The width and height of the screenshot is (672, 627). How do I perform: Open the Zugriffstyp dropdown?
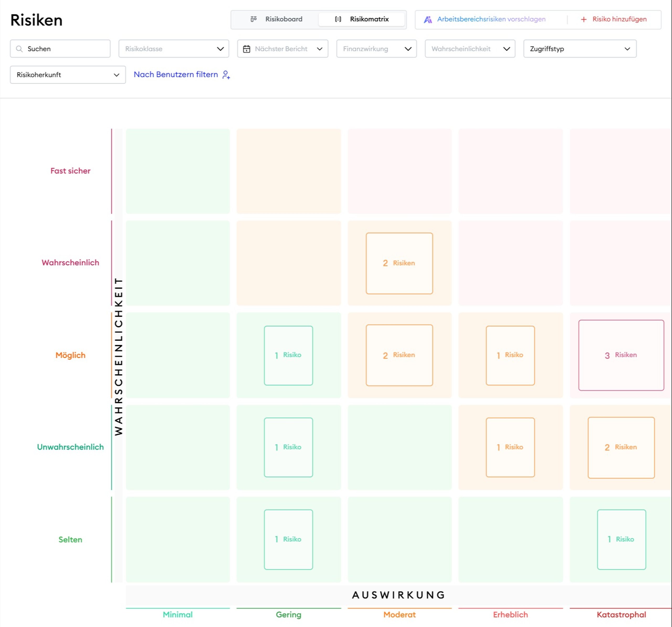[x=580, y=49]
